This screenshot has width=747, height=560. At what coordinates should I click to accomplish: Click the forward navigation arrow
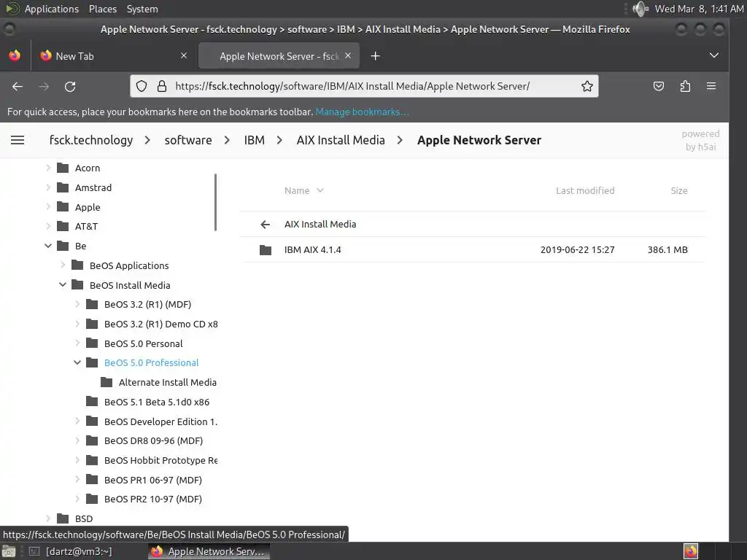pos(44,86)
